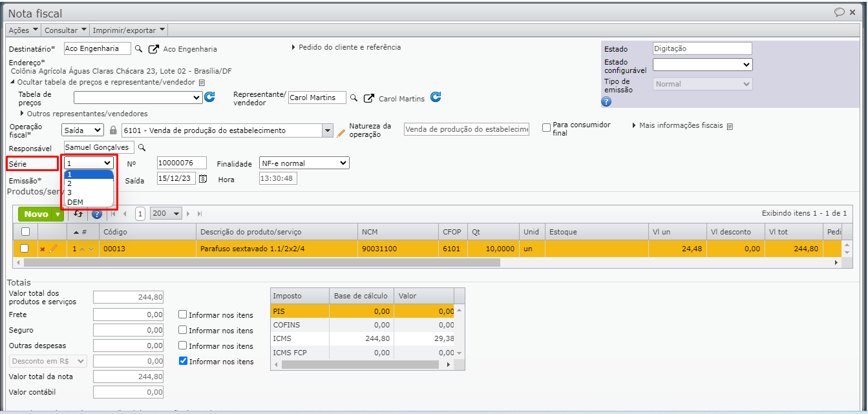
Task: Enable the Para consumidor final checkbox
Action: click(547, 128)
